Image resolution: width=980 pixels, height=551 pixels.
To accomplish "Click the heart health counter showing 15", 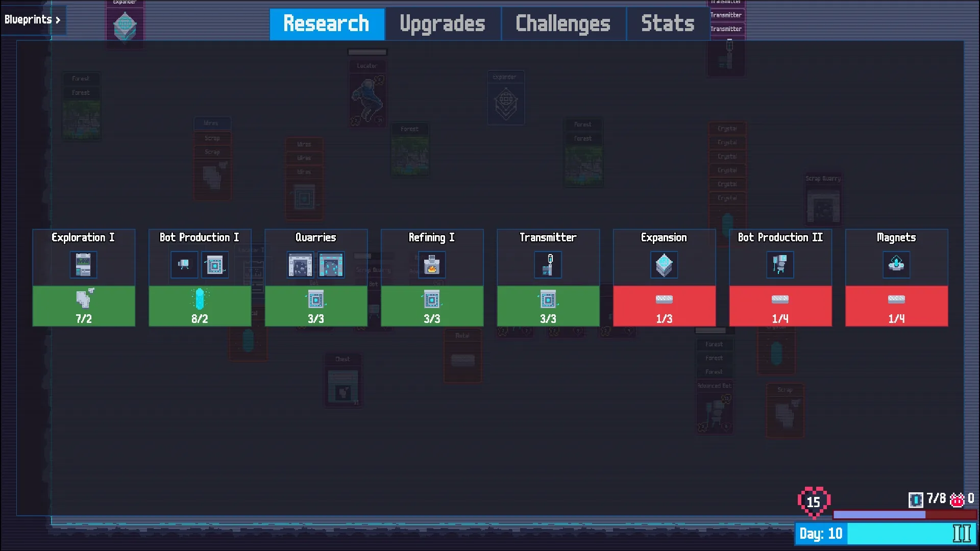I will pos(814,502).
